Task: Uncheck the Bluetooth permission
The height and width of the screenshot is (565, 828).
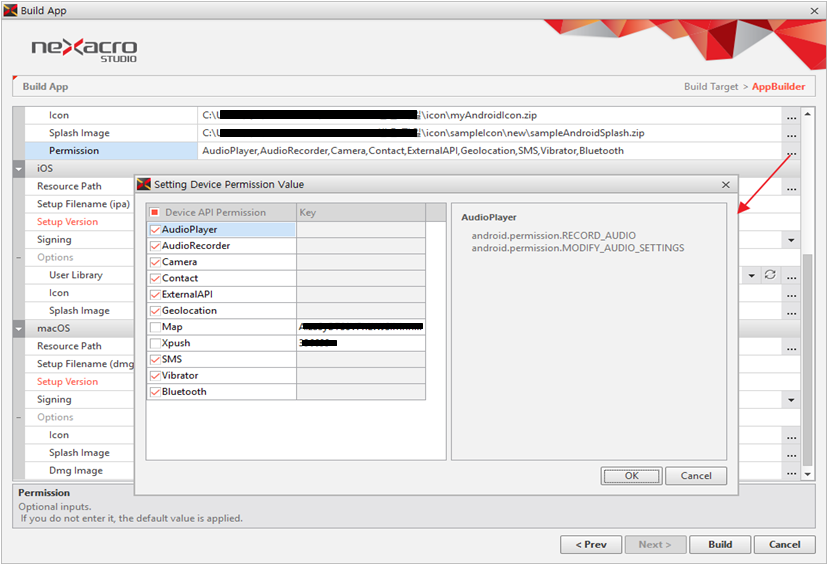Action: pos(154,392)
